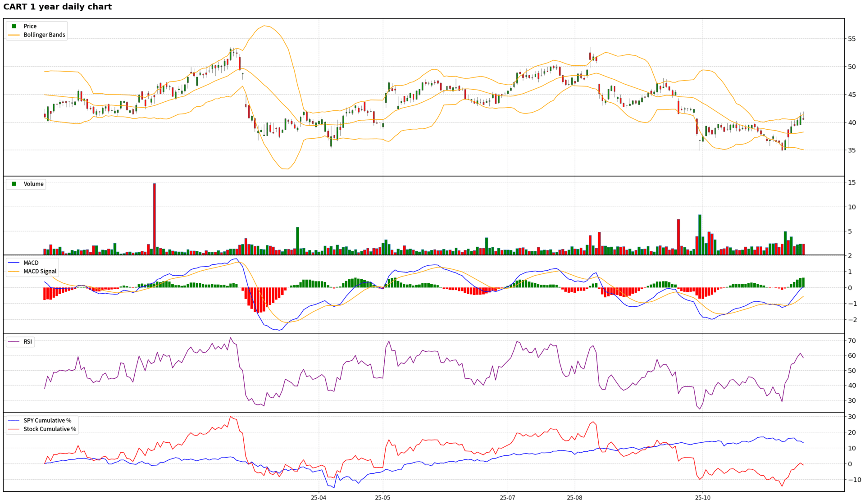The width and height of the screenshot is (865, 504).
Task: Click the green Price legend marker
Action: [x=14, y=26]
